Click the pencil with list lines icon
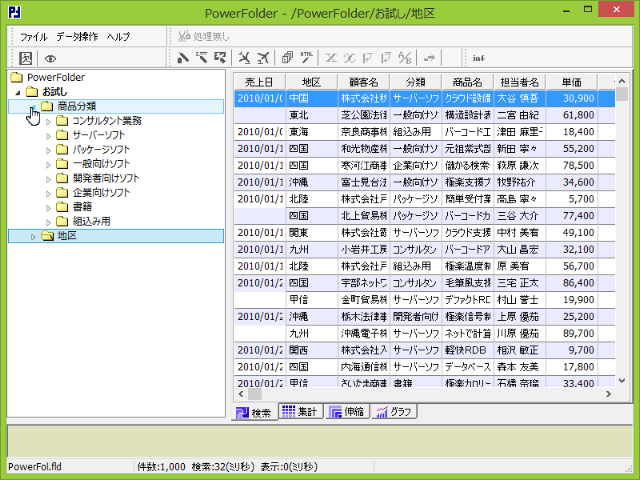Viewport: 640px width, 480px height. click(201, 58)
